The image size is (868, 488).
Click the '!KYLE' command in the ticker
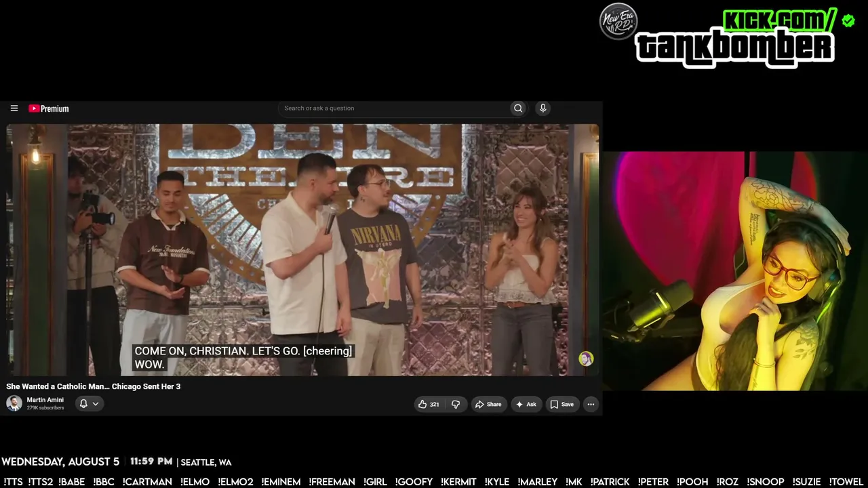[x=498, y=482]
